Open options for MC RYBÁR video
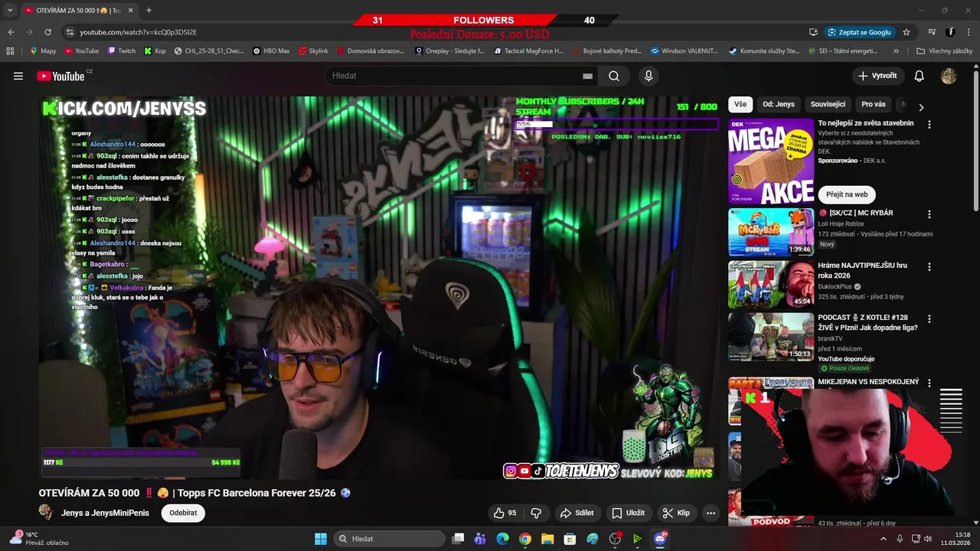Screen dimensions: 980x551 929,214
